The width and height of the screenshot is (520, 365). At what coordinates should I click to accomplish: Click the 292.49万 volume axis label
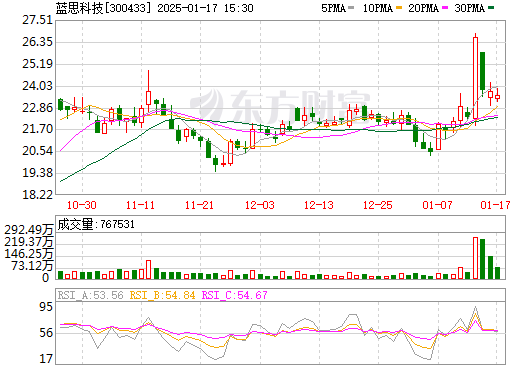tap(29, 230)
